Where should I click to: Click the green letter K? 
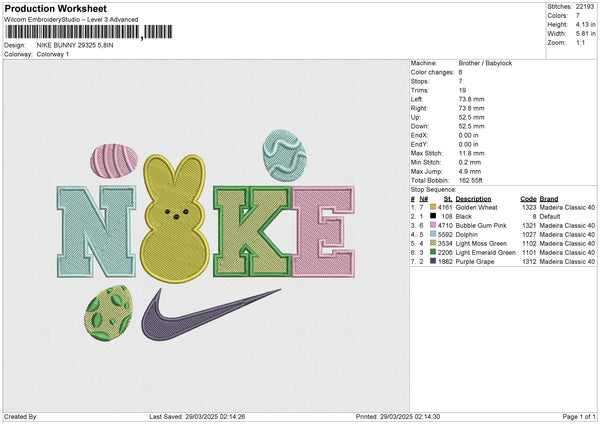[253, 232]
